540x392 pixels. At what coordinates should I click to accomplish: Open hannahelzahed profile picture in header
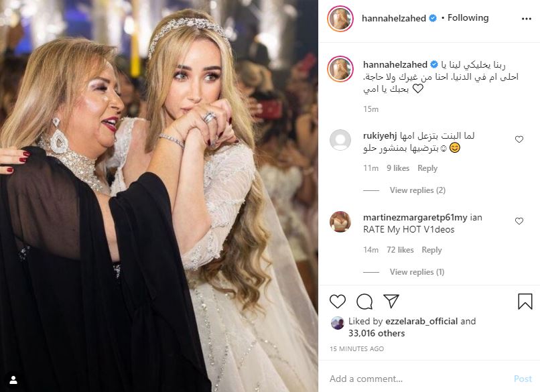[340, 18]
